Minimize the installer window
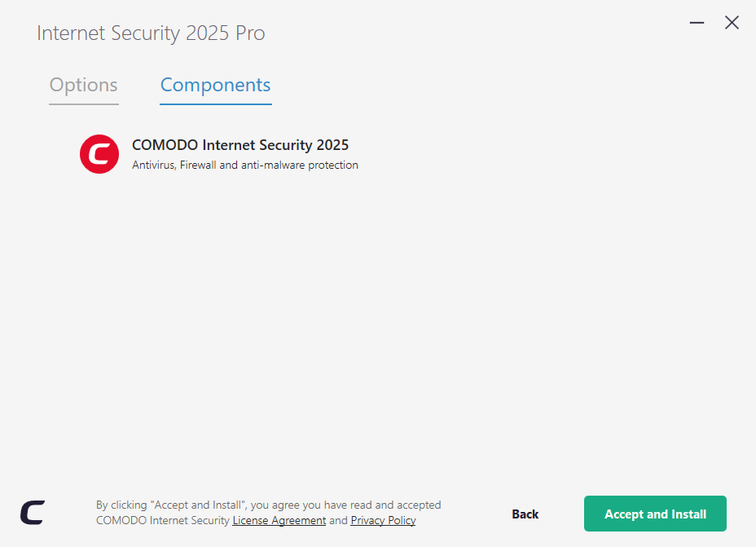The height and width of the screenshot is (547, 756). pos(697,23)
